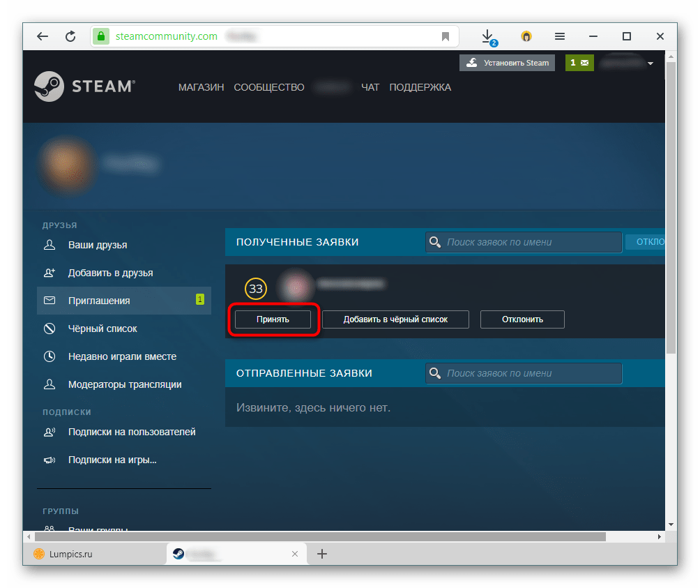Click the blurred requester name
The width and height of the screenshot is (700, 588).
(x=351, y=283)
